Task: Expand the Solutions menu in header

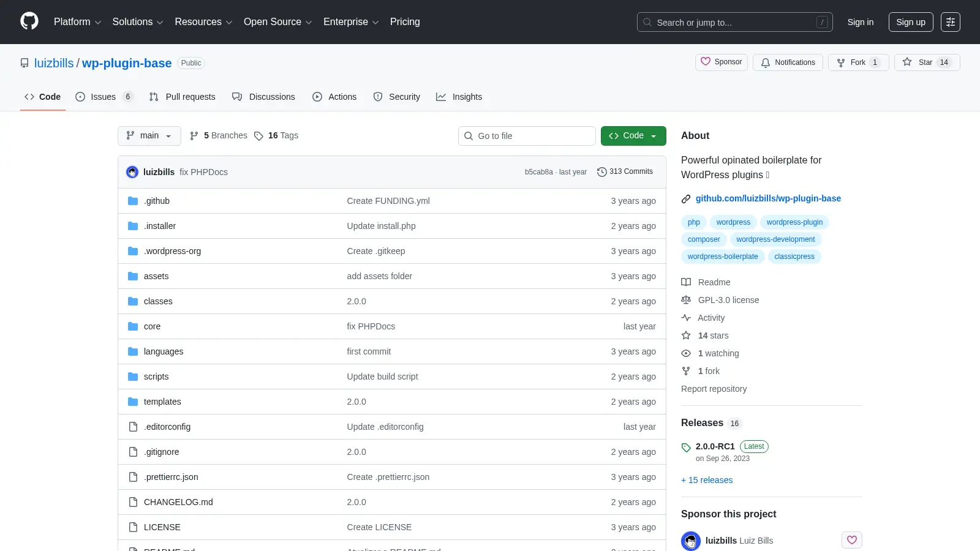Action: click(x=138, y=22)
